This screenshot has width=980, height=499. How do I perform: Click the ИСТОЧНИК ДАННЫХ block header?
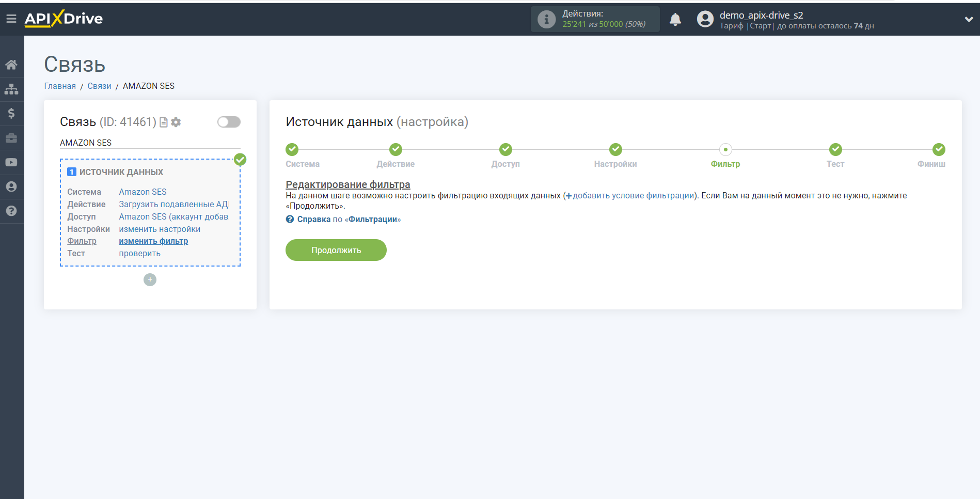[121, 172]
